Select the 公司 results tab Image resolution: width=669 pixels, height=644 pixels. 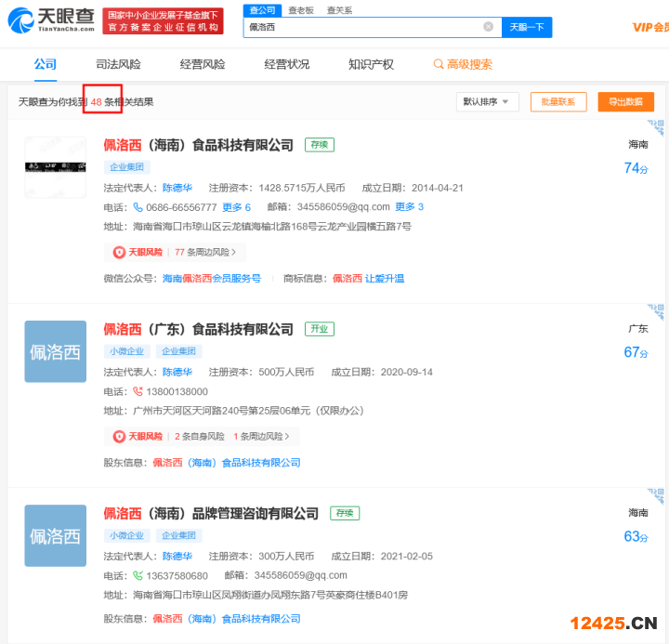[46, 64]
